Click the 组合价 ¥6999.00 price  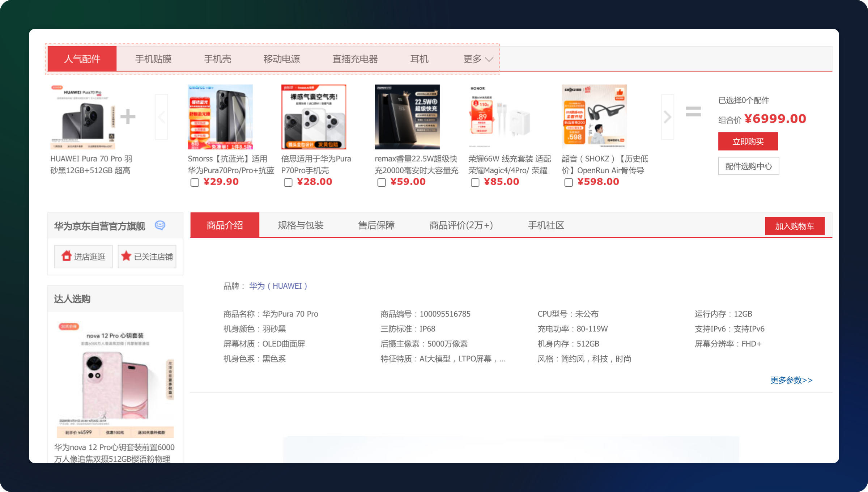coord(762,119)
